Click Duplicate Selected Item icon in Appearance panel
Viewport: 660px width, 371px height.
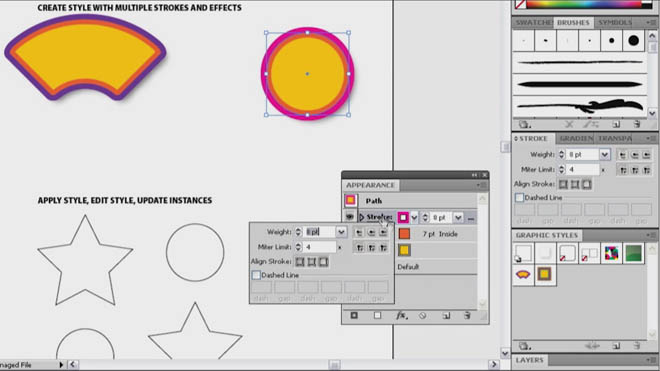tap(446, 315)
